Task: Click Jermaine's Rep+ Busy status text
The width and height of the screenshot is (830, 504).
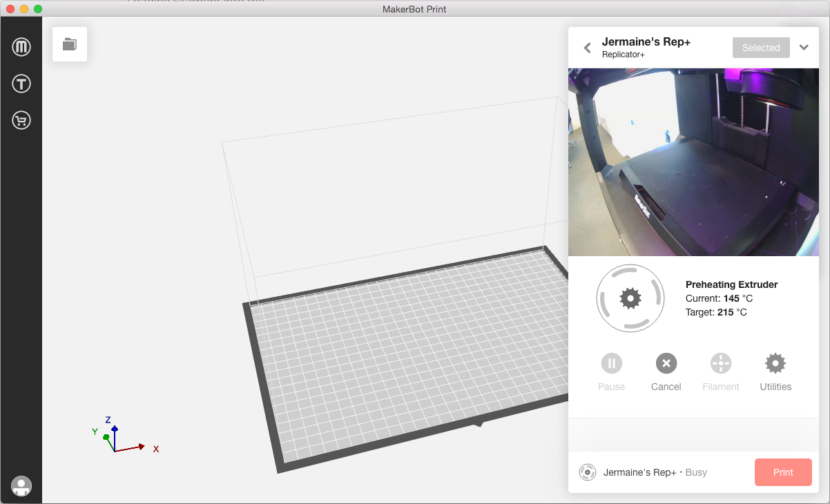Action: pos(655,473)
